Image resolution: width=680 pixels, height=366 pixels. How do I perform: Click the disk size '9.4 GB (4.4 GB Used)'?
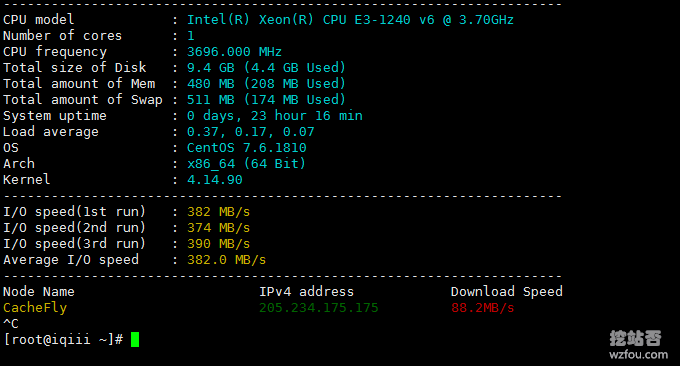coord(266,68)
